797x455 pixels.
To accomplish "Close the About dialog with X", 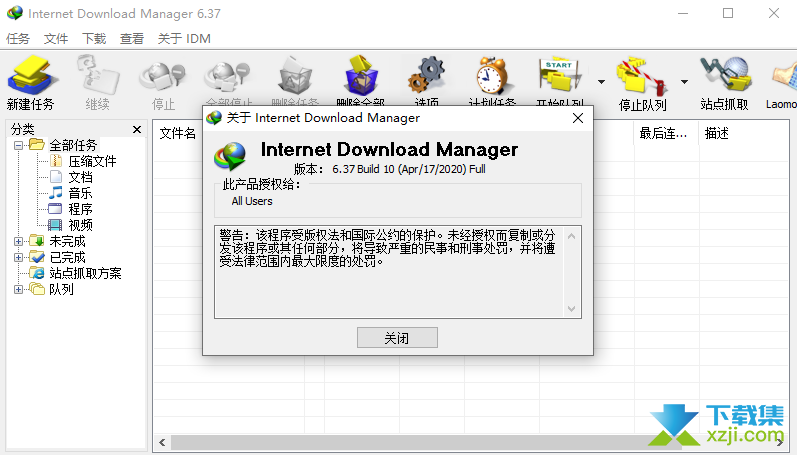I will (x=577, y=118).
